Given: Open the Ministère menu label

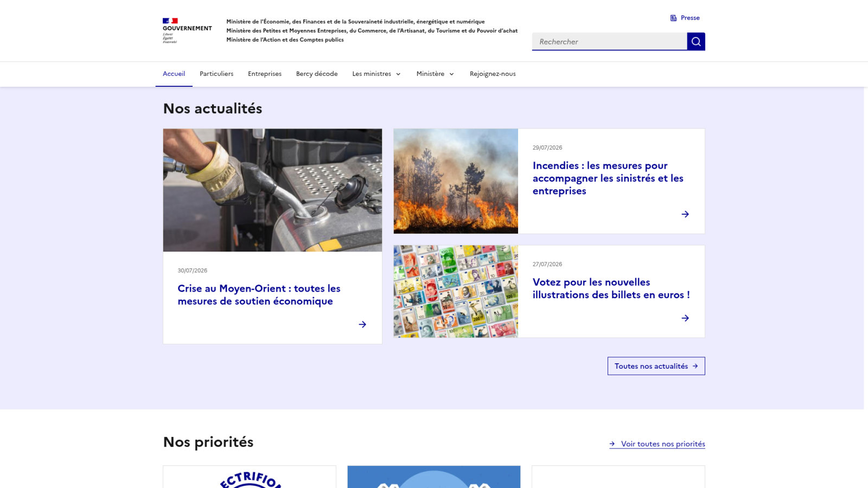Looking at the screenshot, I should click(430, 74).
